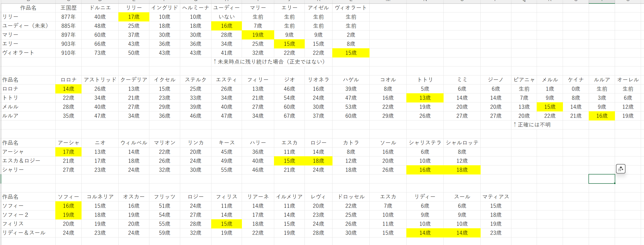
Task: Select the アストリッド header cell
Action: [x=100, y=80]
